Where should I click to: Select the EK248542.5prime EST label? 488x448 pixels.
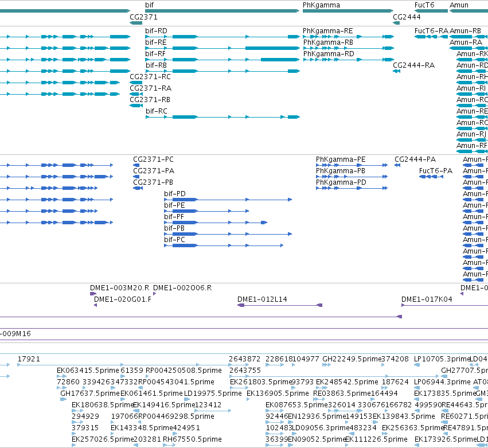(347, 382)
